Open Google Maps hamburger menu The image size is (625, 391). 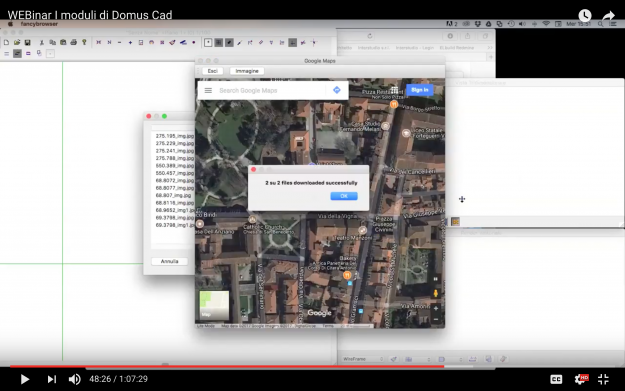coord(208,90)
